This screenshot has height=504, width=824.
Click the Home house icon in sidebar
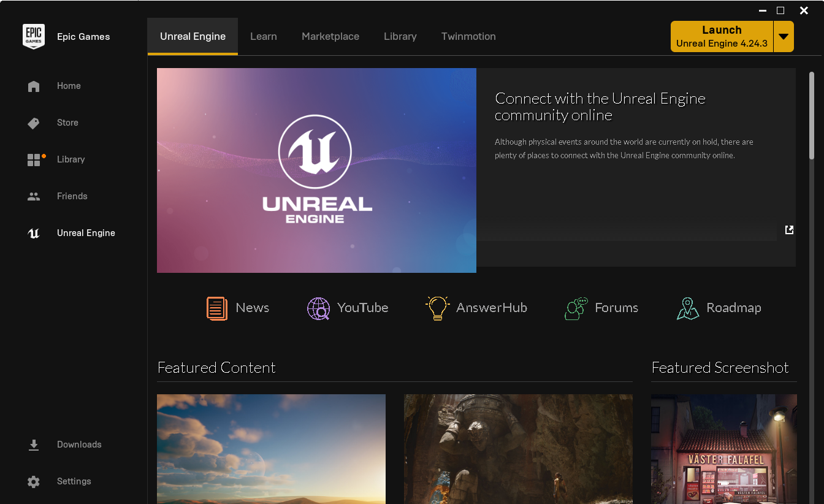(x=34, y=86)
